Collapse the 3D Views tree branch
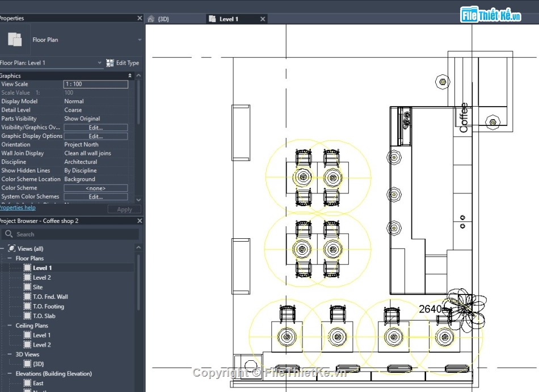The width and height of the screenshot is (539, 392). coord(9,354)
